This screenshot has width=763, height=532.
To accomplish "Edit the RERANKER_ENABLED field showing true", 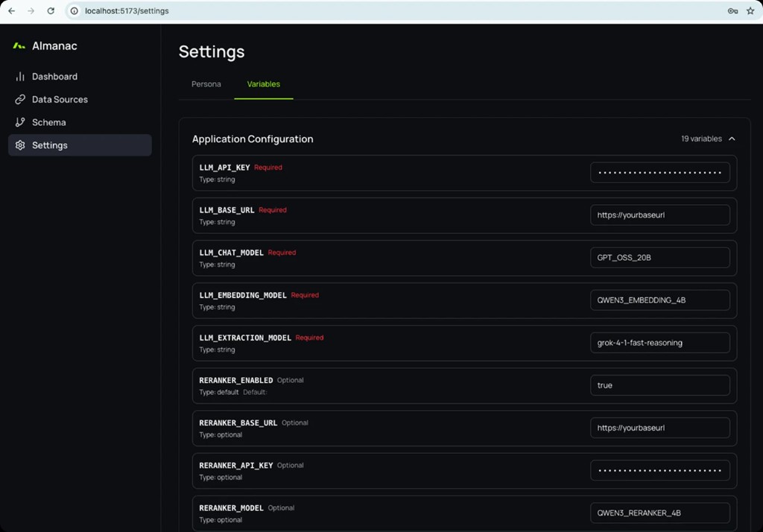I will tap(660, 385).
